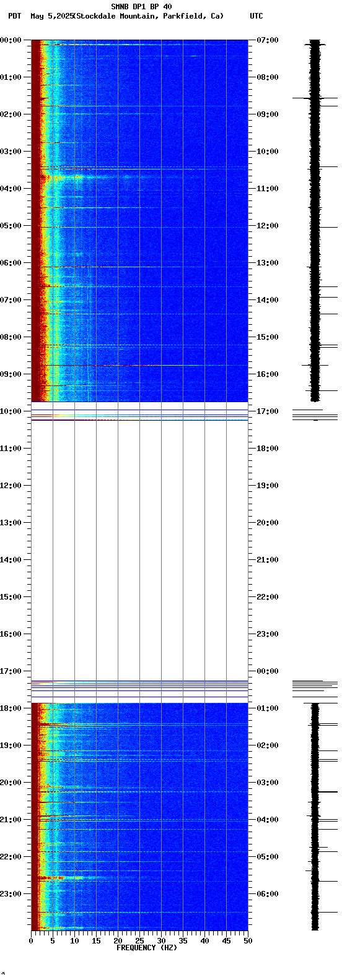Click the PDT time label '18:00' on left axis

click(11, 708)
